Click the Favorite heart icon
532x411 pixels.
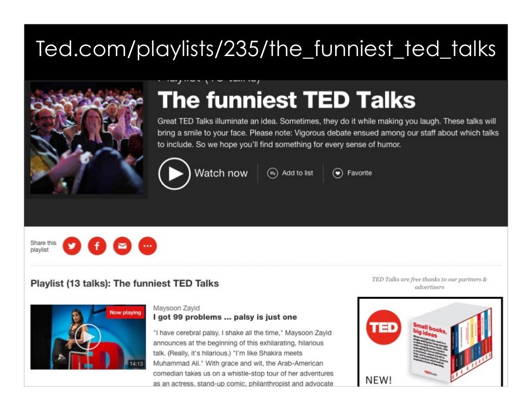point(338,173)
